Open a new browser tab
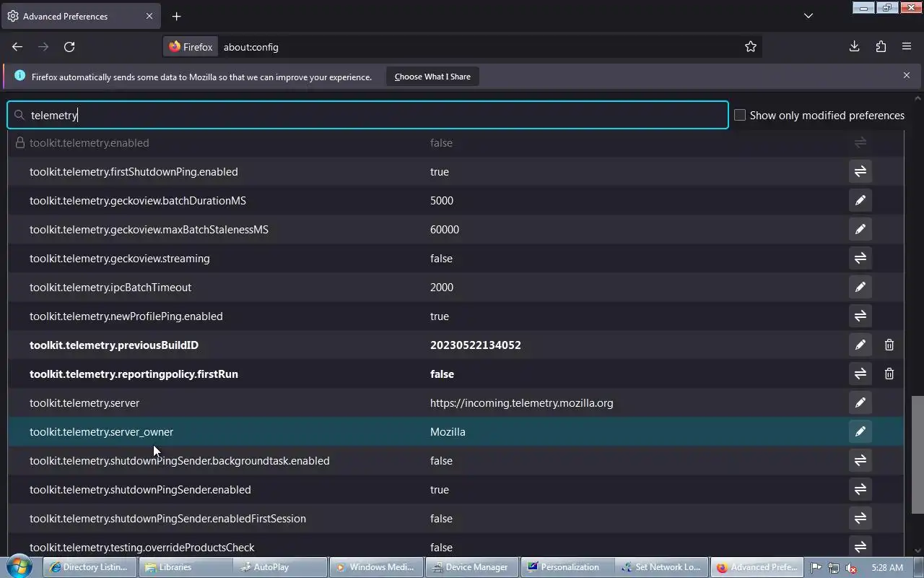The width and height of the screenshot is (924, 578). click(x=176, y=16)
